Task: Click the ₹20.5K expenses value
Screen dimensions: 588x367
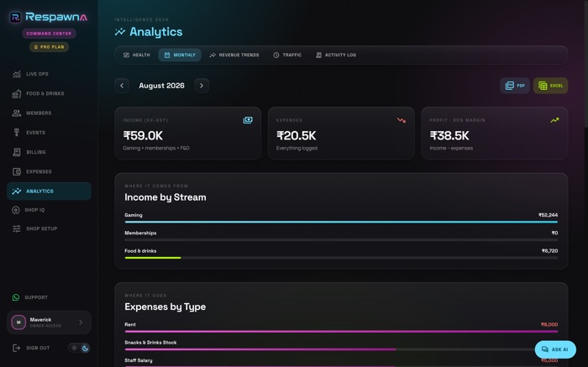Action: point(297,136)
